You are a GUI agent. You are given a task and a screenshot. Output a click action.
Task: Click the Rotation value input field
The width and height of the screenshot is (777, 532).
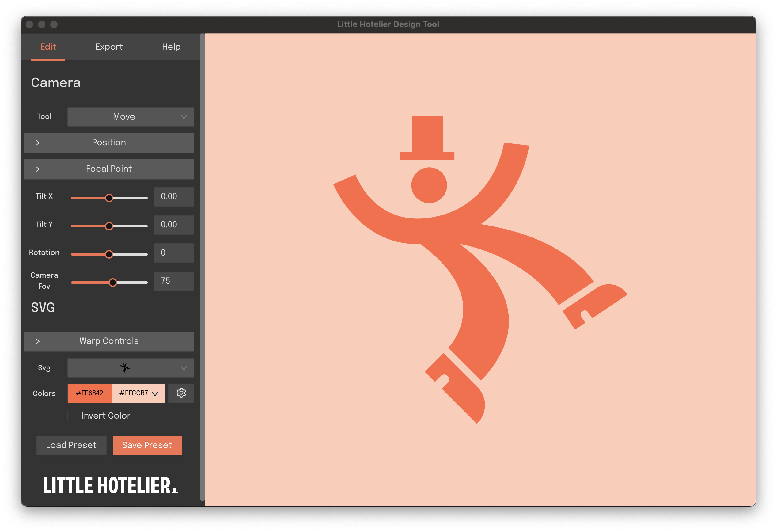pos(174,253)
